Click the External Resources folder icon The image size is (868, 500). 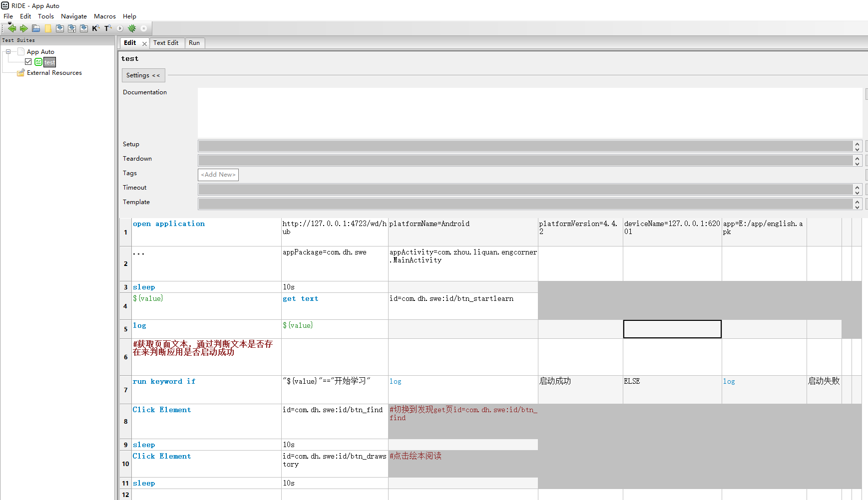[21, 73]
